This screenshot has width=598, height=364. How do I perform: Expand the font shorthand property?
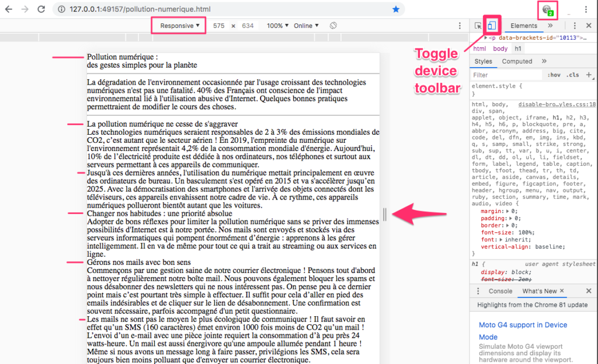(x=500, y=240)
